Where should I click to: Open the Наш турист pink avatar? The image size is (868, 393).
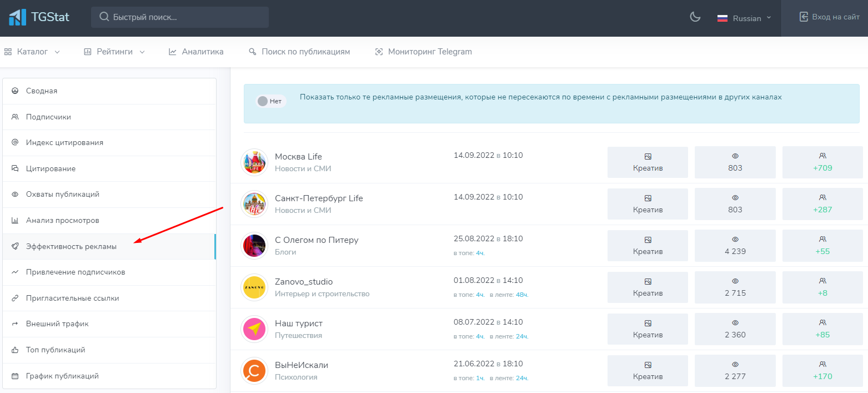click(x=254, y=329)
